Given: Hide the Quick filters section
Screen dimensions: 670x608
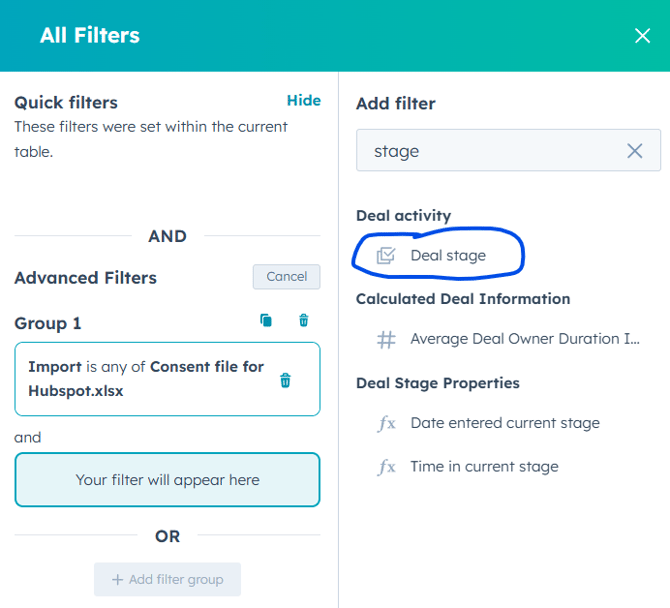Looking at the screenshot, I should pos(303,101).
